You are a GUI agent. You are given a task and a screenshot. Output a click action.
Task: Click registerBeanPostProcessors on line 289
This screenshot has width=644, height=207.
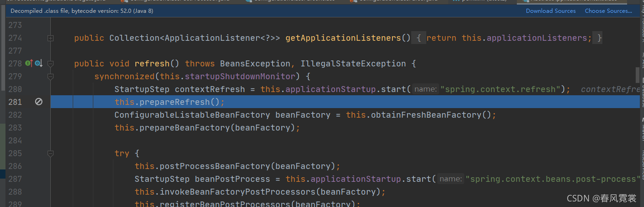pyautogui.click(x=225, y=204)
